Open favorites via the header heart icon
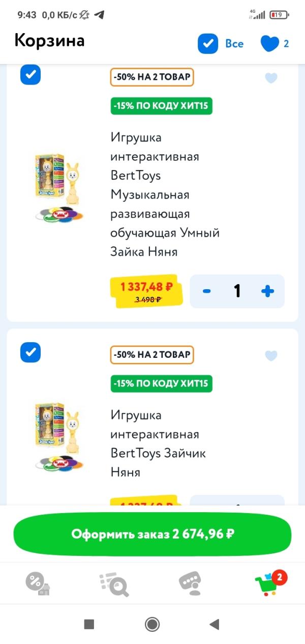Screen dimensions: 305x644 tap(270, 44)
